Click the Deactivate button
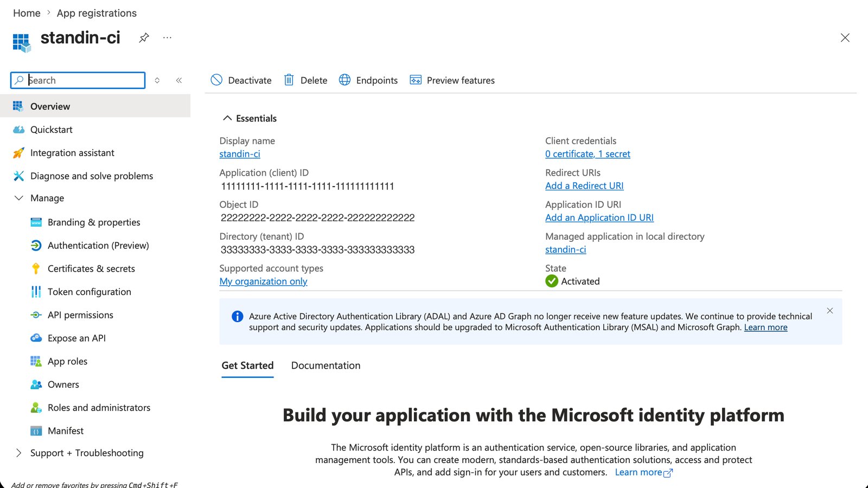The width and height of the screenshot is (868, 488). [x=241, y=80]
